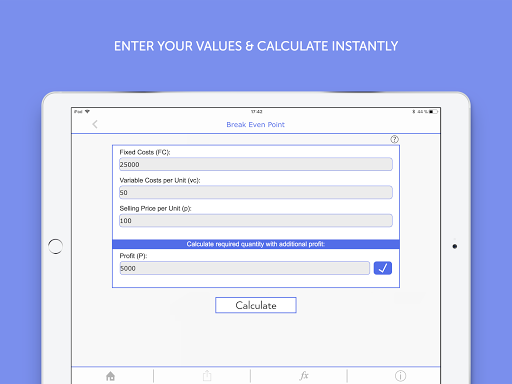Select the Variable Costs per Unit field
The image size is (512, 384).
click(256, 192)
